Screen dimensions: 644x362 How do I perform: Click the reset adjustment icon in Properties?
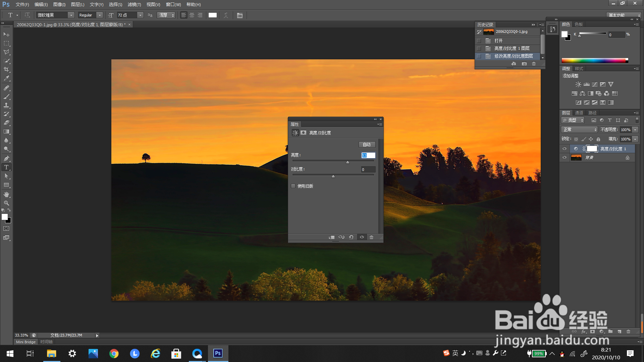[x=351, y=237]
